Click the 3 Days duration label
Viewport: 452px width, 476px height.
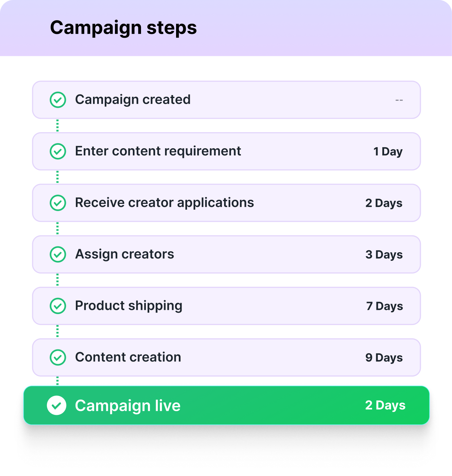coord(384,254)
